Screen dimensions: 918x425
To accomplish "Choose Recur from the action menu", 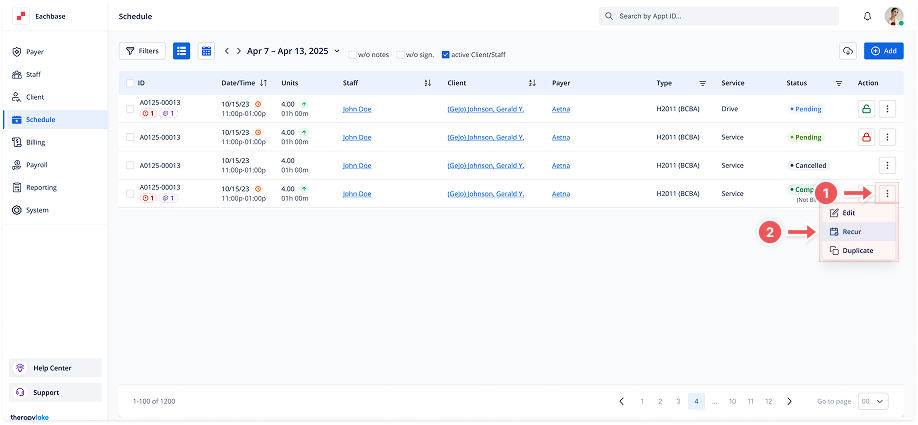I will (x=851, y=231).
